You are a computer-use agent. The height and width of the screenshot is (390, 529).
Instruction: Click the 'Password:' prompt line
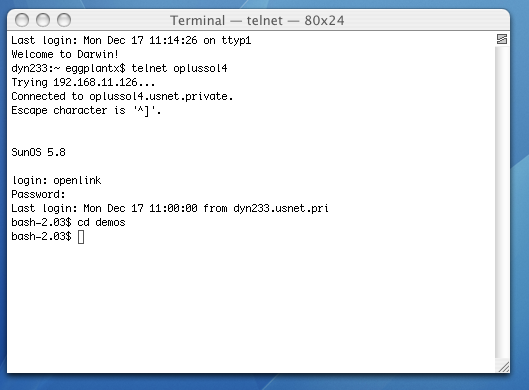[38, 195]
